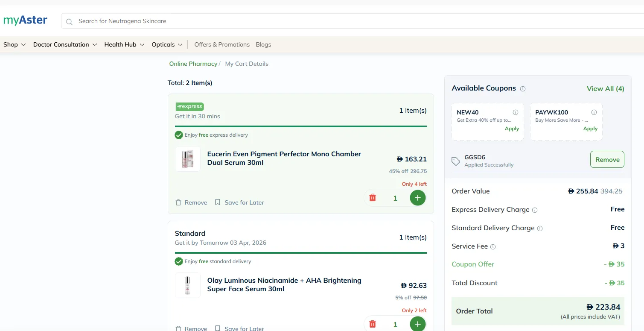Click the trash outline icon for Eucerin Remove
644x331 pixels.
pos(178,202)
